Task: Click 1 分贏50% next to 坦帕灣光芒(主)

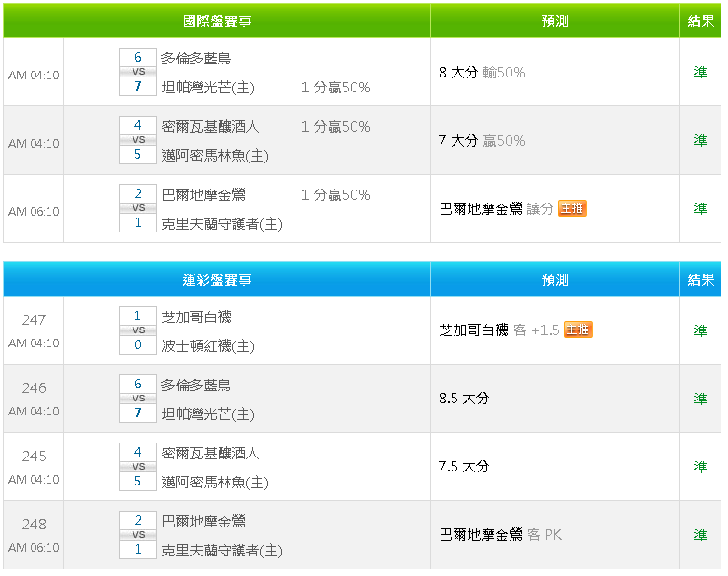Action: click(x=336, y=88)
